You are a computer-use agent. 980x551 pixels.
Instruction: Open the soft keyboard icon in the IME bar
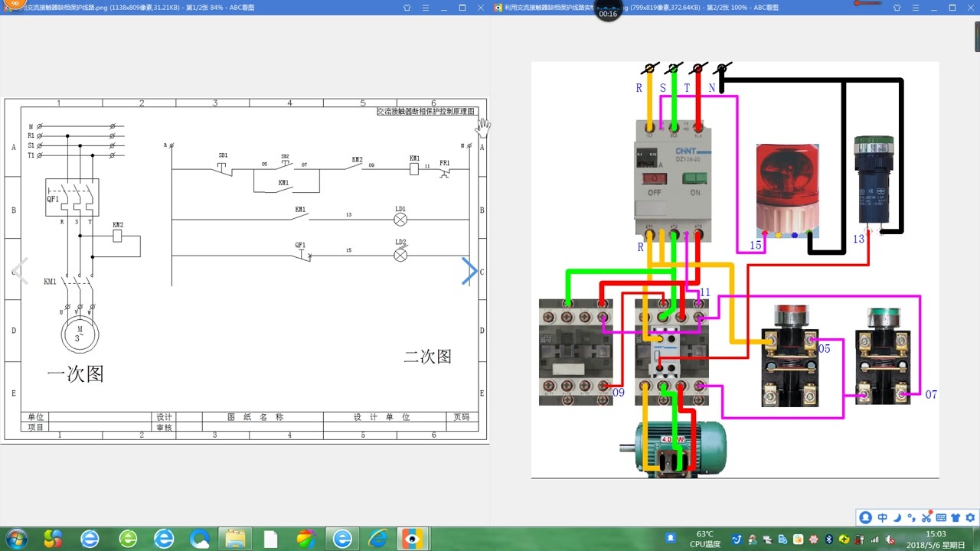941,517
